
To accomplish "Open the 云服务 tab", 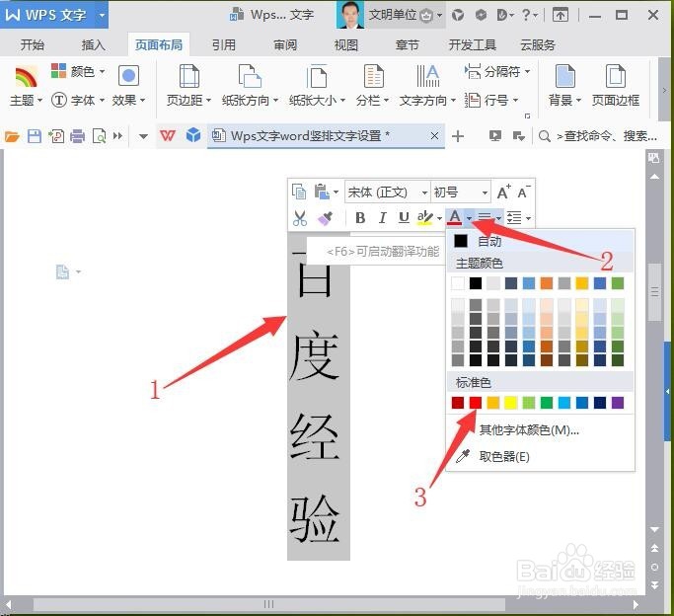I will (x=538, y=44).
